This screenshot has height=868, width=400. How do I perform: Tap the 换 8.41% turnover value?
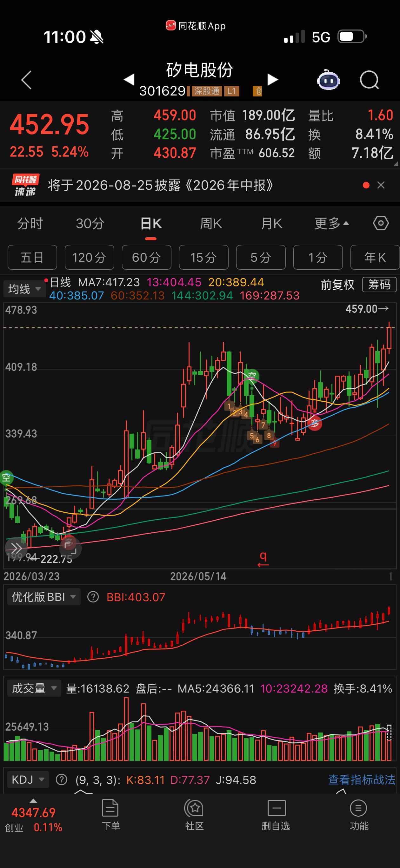[374, 134]
